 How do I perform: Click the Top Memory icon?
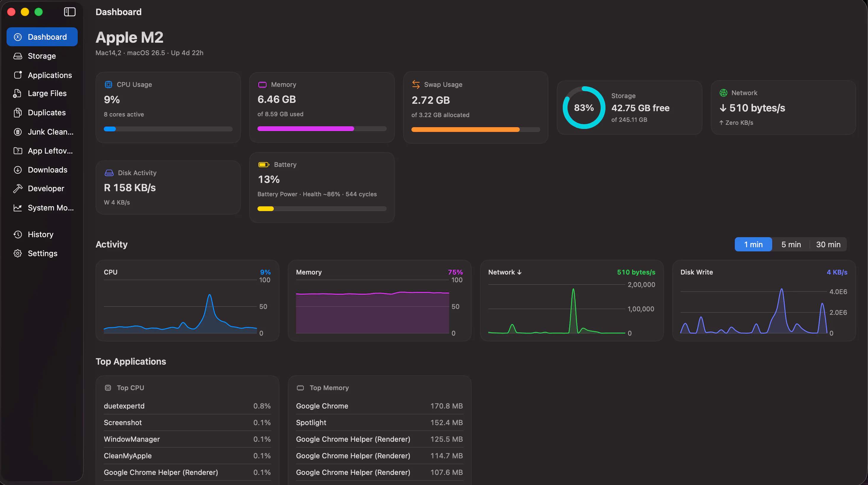pos(300,388)
